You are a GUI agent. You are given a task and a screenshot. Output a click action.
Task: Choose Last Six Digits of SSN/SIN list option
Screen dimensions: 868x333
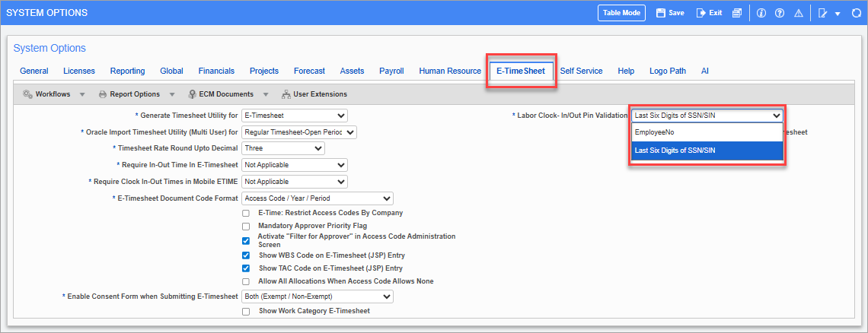click(x=707, y=150)
